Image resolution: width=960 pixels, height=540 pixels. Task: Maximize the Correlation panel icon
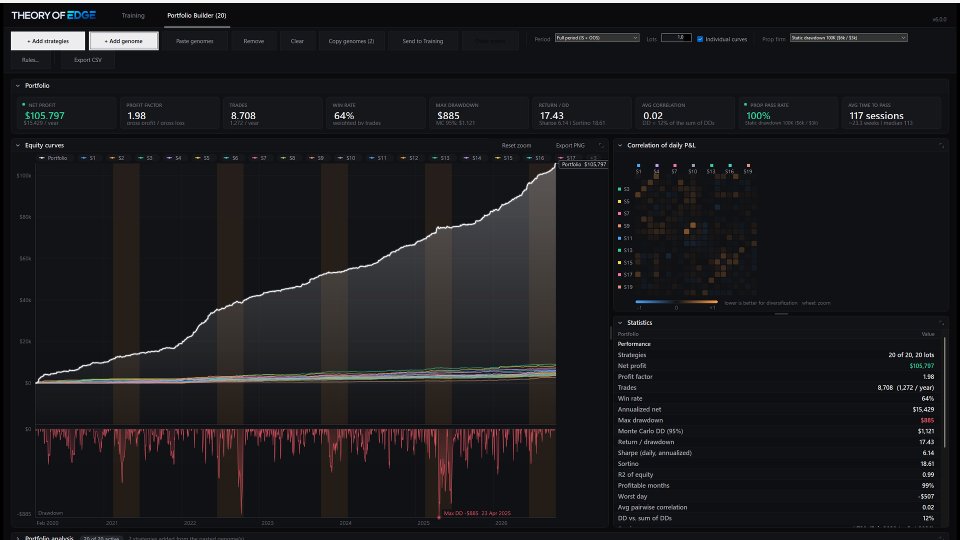coord(941,146)
